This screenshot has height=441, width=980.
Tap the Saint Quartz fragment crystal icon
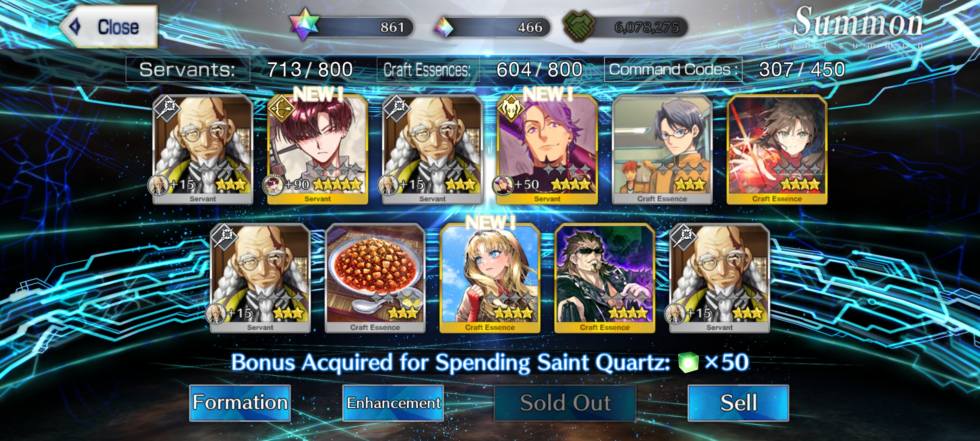coord(443,27)
